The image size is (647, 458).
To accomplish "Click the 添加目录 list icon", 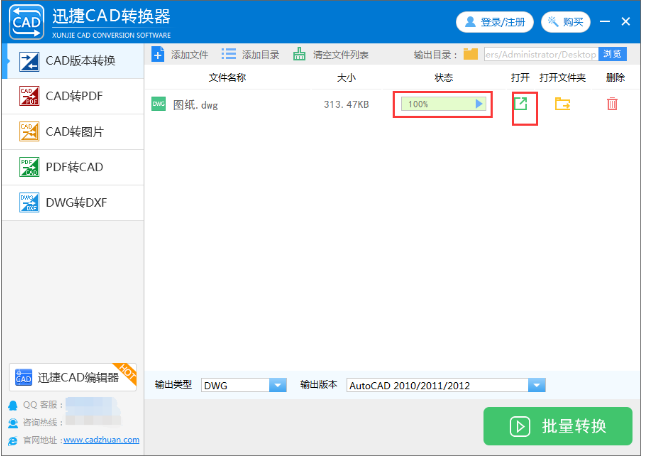I will coord(229,54).
